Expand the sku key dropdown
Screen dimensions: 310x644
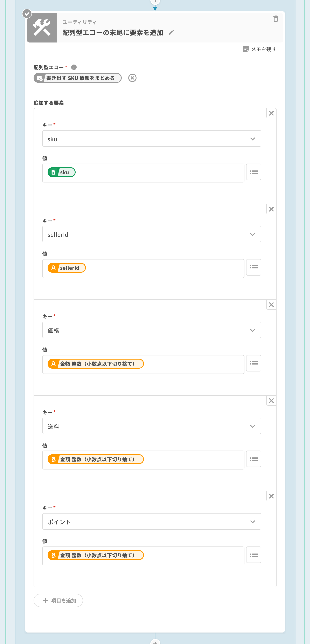(151, 139)
